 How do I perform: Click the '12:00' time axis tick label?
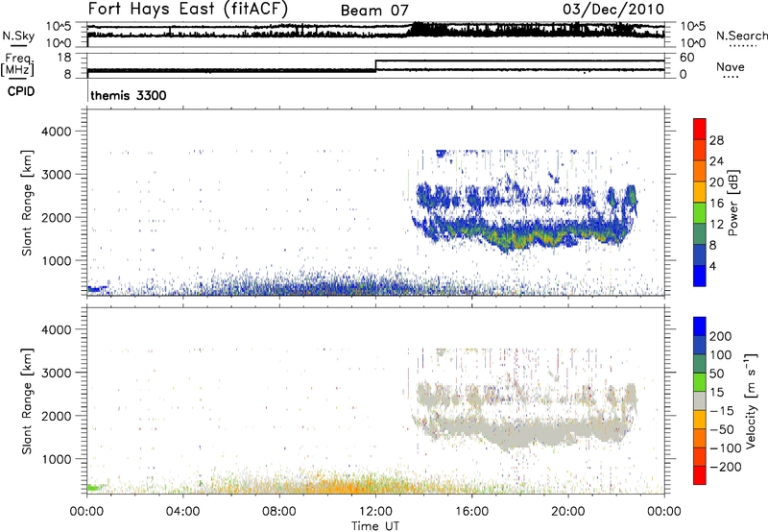click(375, 512)
